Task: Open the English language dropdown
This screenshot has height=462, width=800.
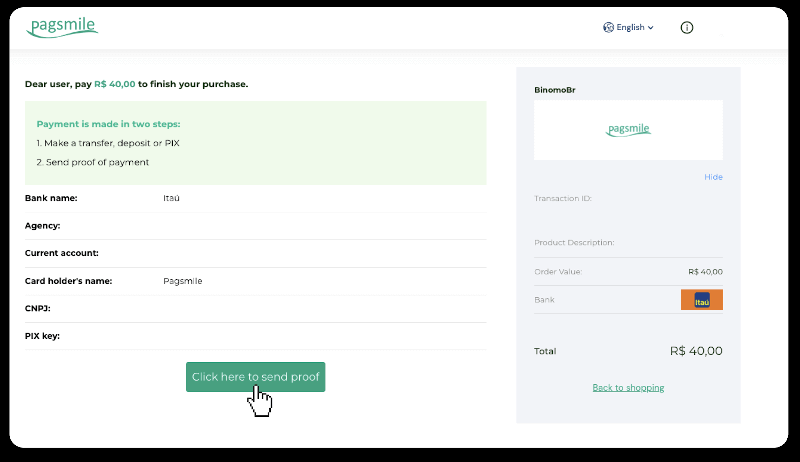Action: coord(630,28)
